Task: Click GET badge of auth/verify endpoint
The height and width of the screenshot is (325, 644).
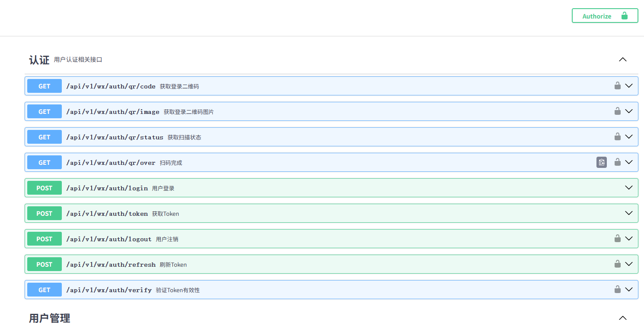Action: 45,290
